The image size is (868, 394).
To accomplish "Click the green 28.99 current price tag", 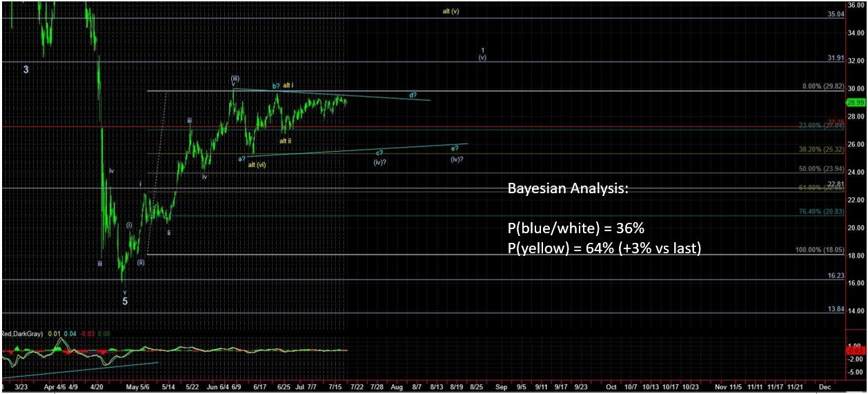I will (x=856, y=102).
